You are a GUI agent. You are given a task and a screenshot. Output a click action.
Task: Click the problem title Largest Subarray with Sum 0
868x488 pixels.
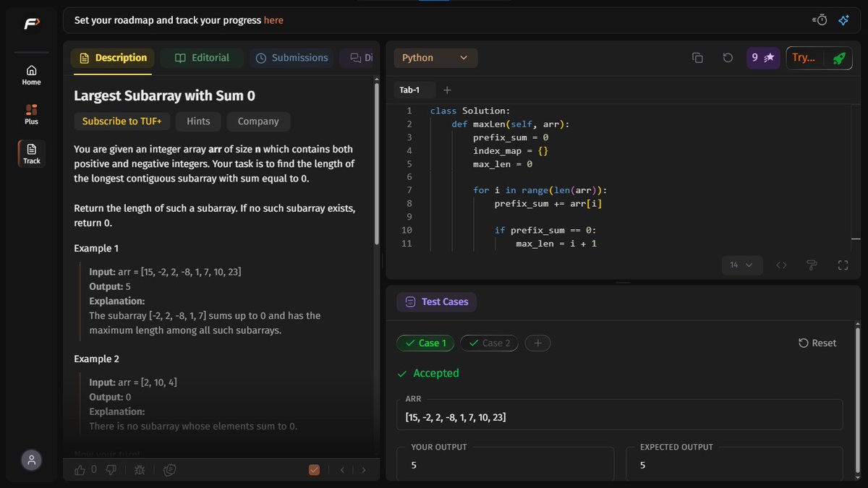coord(164,96)
